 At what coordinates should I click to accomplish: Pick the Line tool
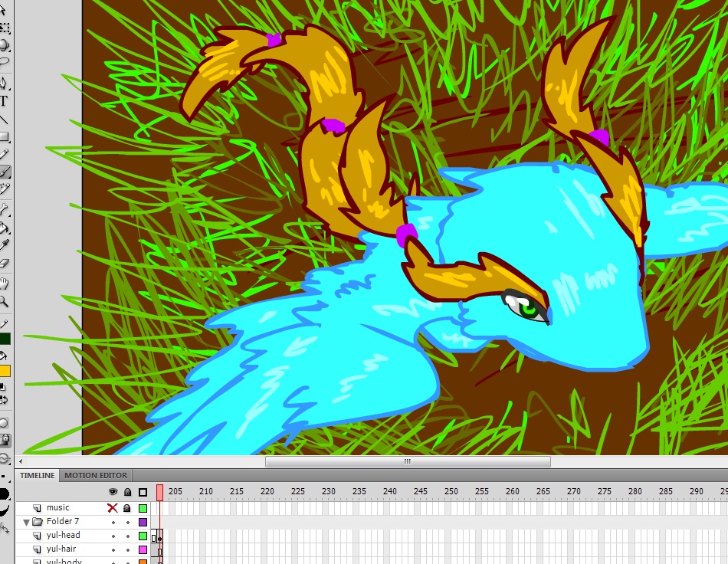4,120
